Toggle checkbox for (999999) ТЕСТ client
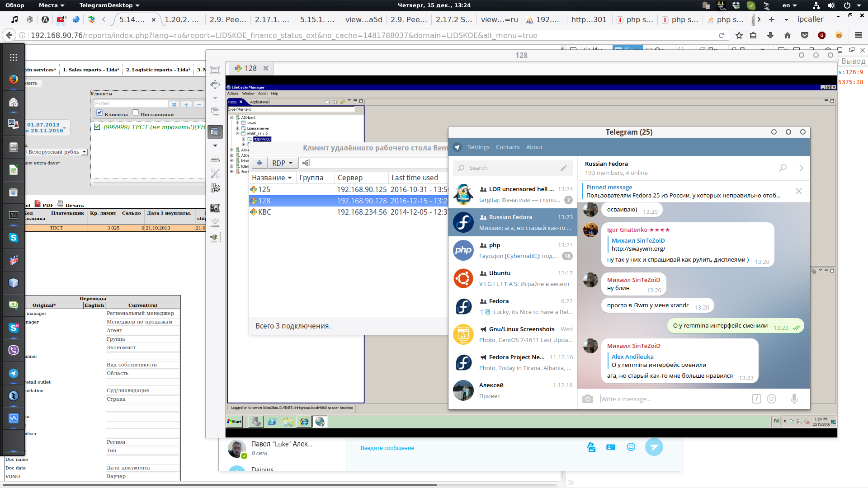Image resolution: width=868 pixels, height=488 pixels. click(x=97, y=127)
